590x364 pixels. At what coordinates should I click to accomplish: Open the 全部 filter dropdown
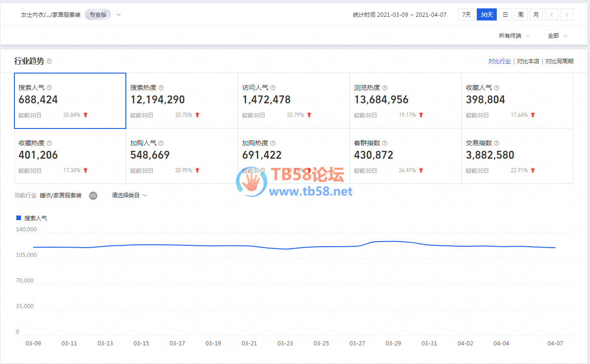(x=557, y=36)
